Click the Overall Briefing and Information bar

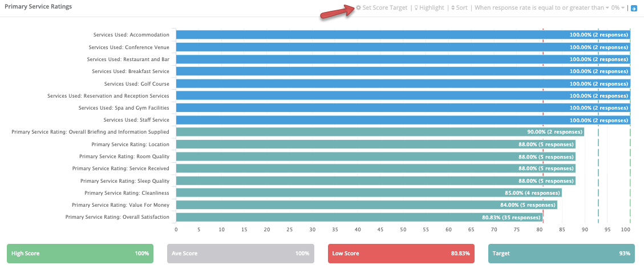click(x=380, y=132)
